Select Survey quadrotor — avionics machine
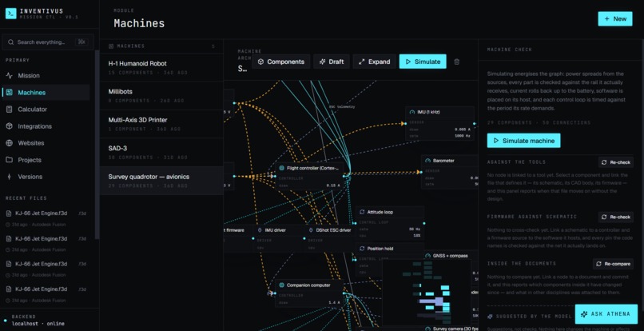Image resolution: width=644 pixels, height=331 pixels. pos(161,181)
